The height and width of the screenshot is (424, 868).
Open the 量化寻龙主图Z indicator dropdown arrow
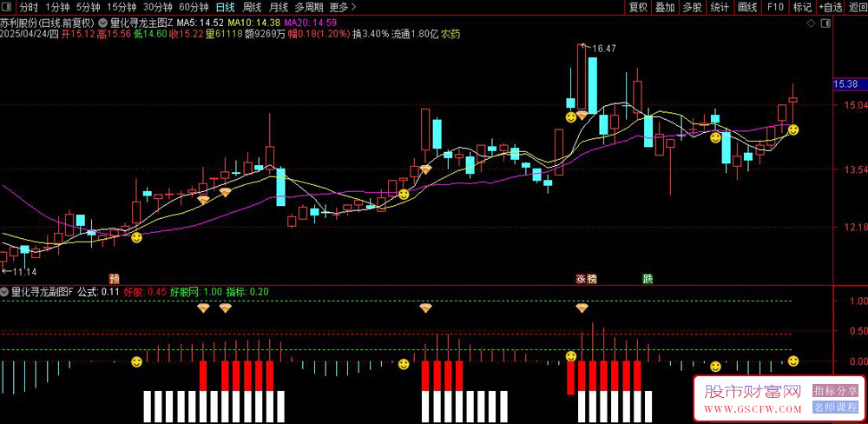click(x=103, y=23)
